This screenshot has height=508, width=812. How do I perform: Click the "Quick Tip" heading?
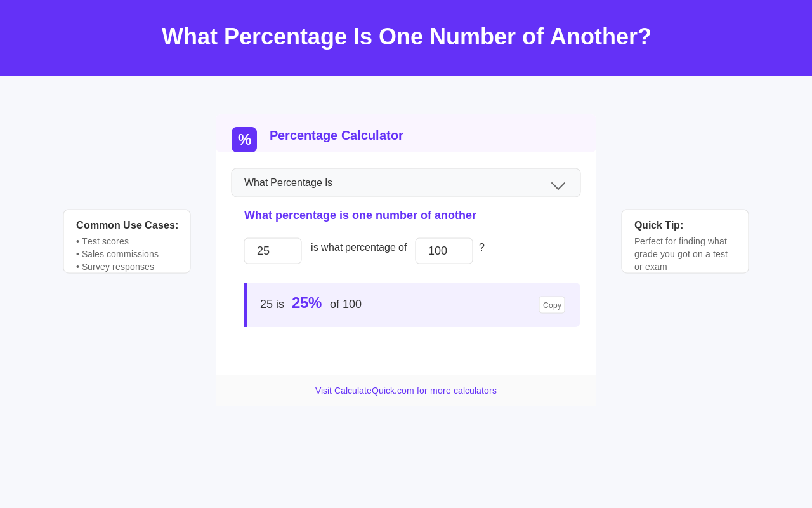tap(658, 225)
